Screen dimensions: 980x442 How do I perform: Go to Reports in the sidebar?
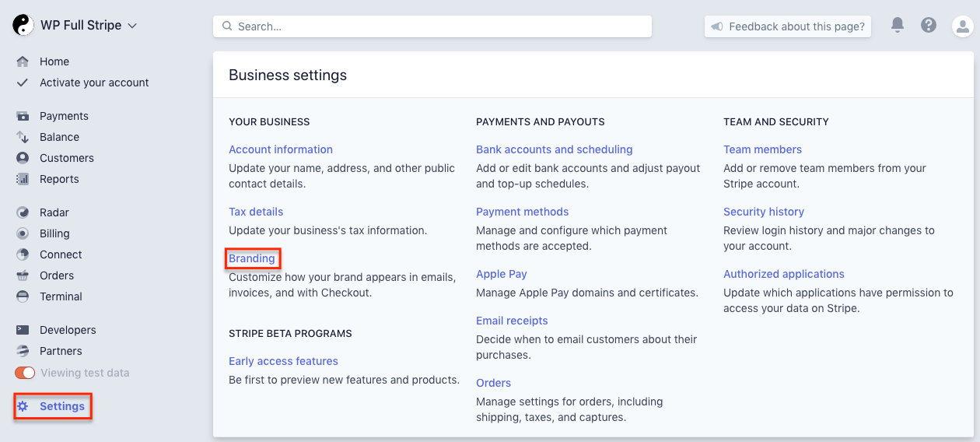(x=59, y=179)
